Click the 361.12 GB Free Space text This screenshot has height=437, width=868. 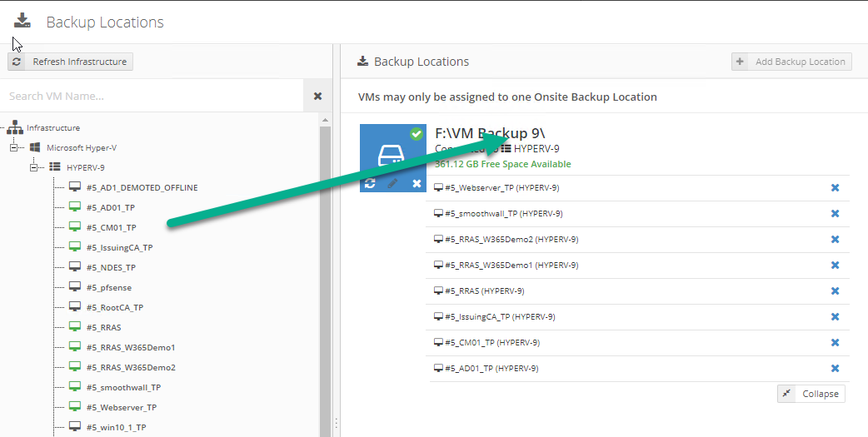502,164
